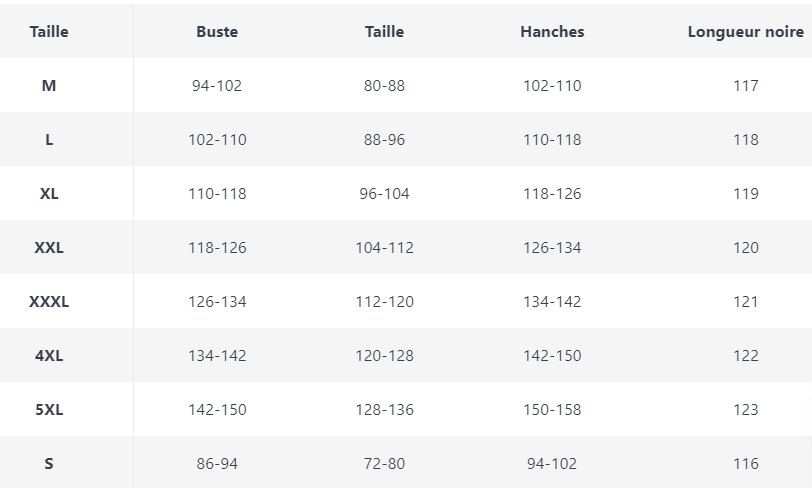The height and width of the screenshot is (488, 812).
Task: Click Hanches value 110-118 for size L
Action: [552, 139]
